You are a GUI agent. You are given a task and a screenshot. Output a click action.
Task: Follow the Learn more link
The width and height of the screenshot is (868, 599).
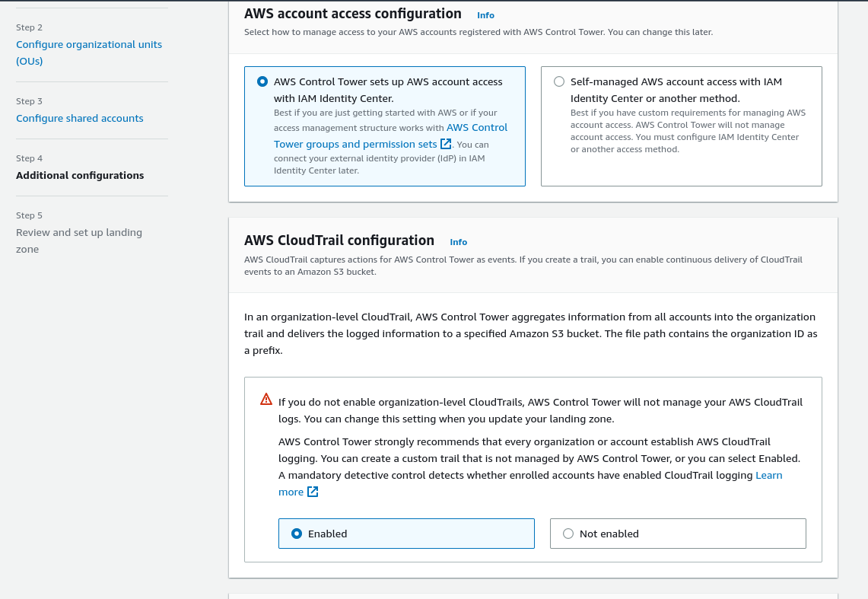[768, 475]
